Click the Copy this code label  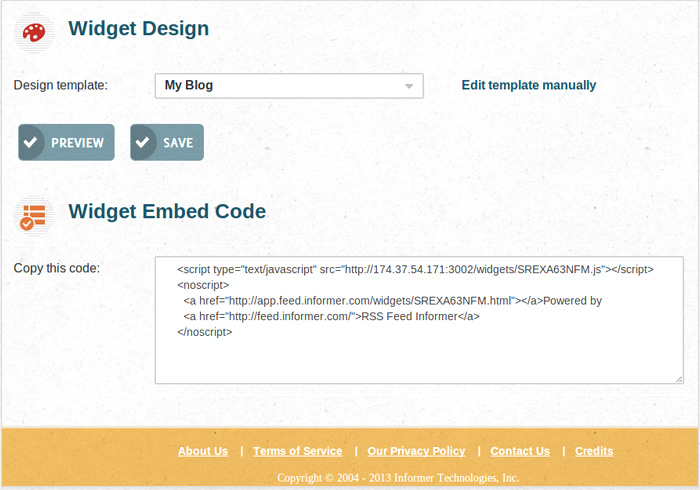pyautogui.click(x=57, y=268)
